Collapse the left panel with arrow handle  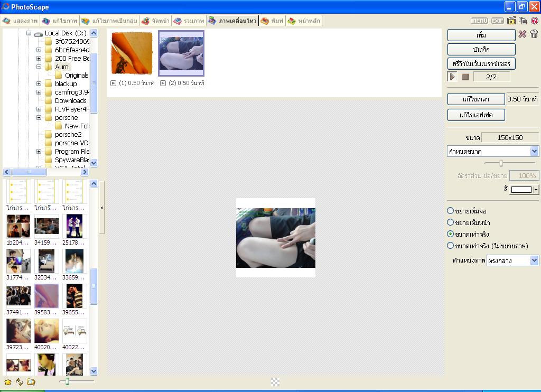pos(102,208)
